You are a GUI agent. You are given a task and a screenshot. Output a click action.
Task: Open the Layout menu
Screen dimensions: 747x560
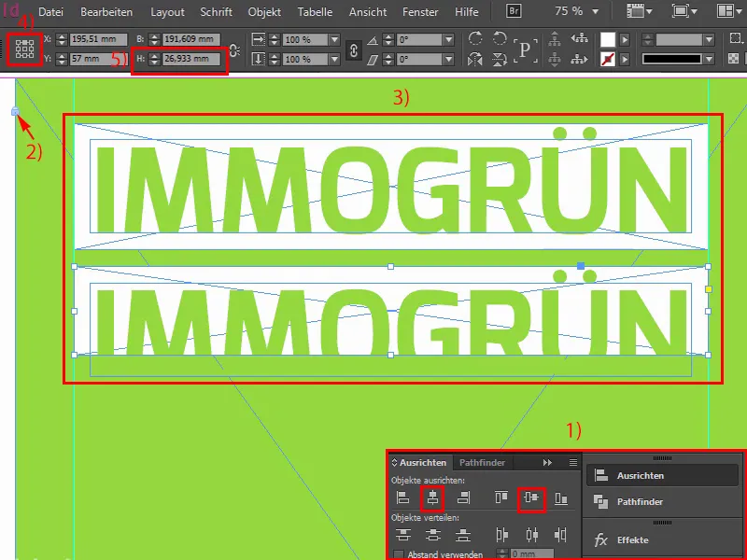point(167,12)
